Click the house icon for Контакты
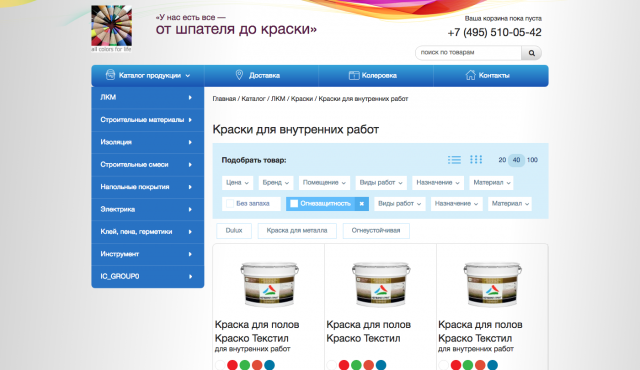 tap(471, 75)
